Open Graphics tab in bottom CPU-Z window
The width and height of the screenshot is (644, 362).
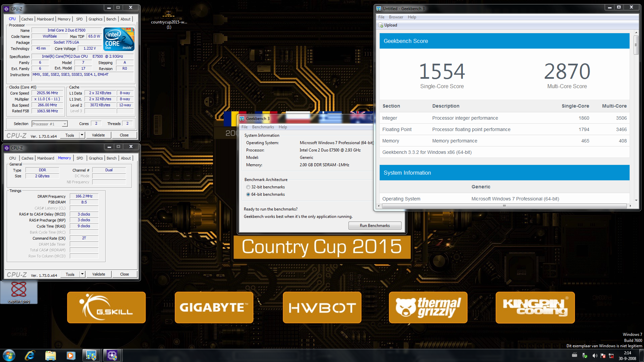[x=96, y=158]
